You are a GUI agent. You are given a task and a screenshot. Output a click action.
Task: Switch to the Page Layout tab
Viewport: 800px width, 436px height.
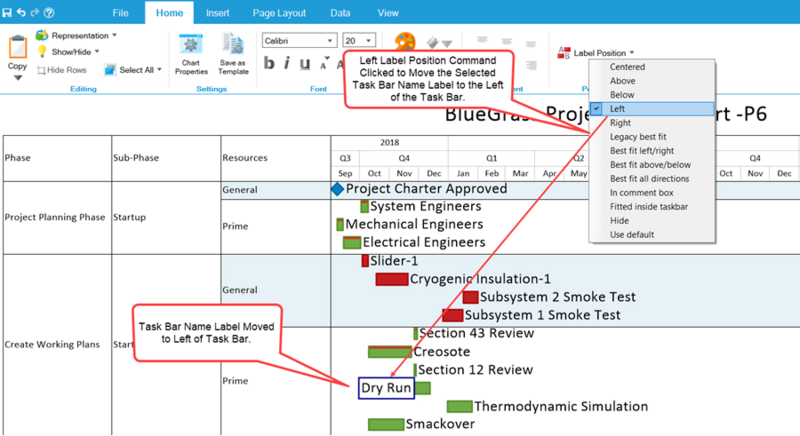tap(279, 13)
